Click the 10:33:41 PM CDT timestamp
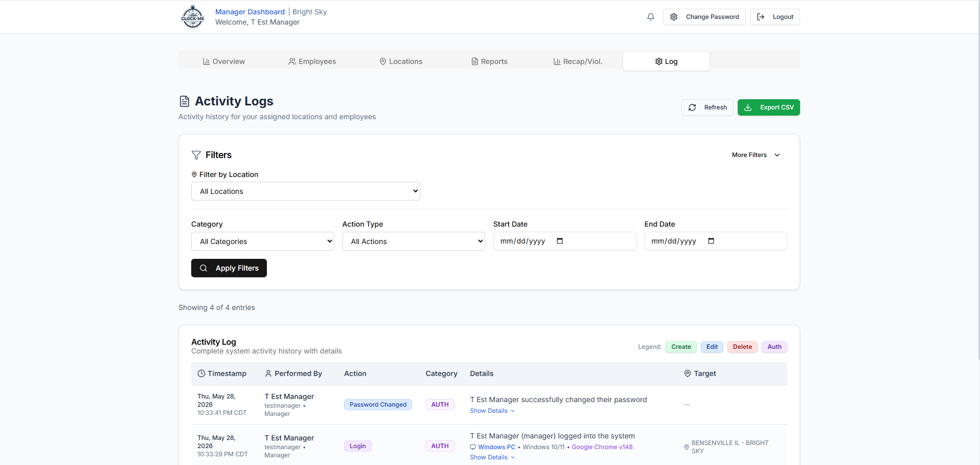Viewport: 980px width, 465px height. coord(222,413)
